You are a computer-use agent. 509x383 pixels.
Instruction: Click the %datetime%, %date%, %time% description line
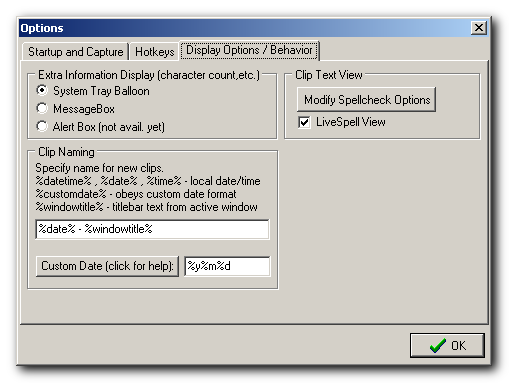(x=148, y=181)
